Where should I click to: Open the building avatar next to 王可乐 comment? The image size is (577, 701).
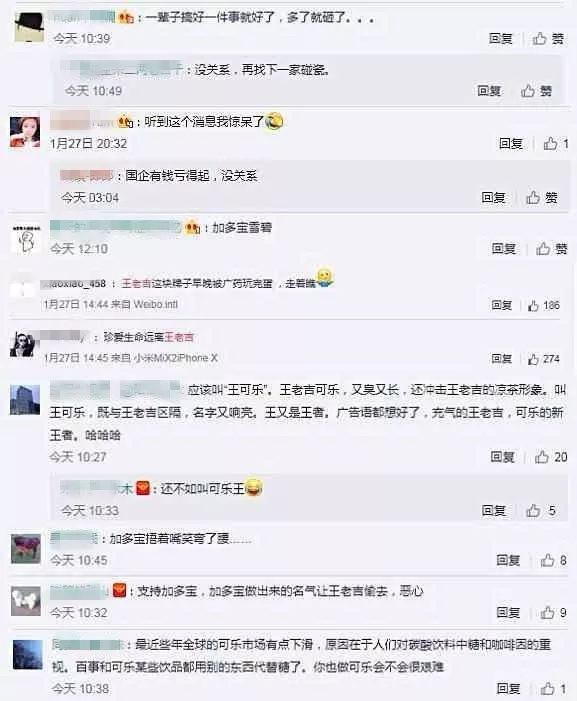pos(25,400)
